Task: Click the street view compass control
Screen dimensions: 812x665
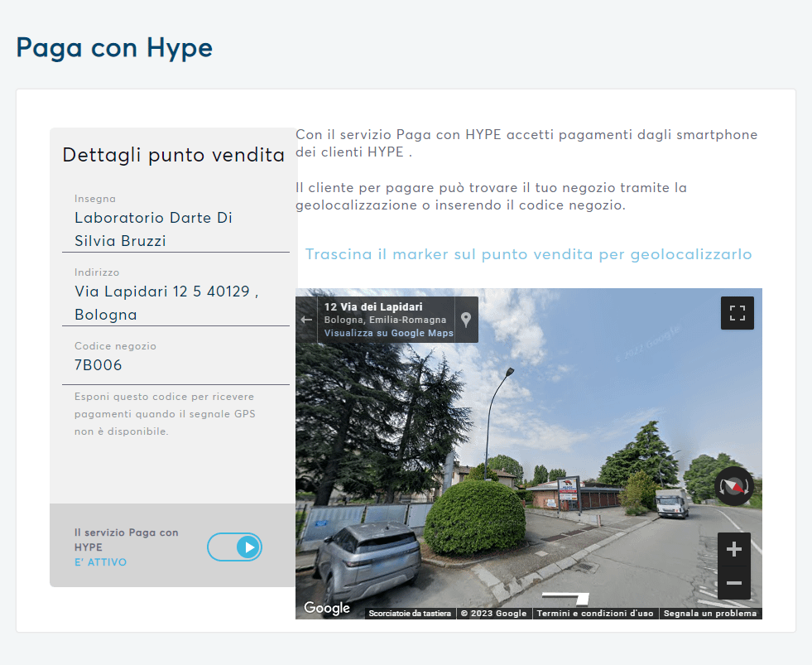Action: (734, 486)
